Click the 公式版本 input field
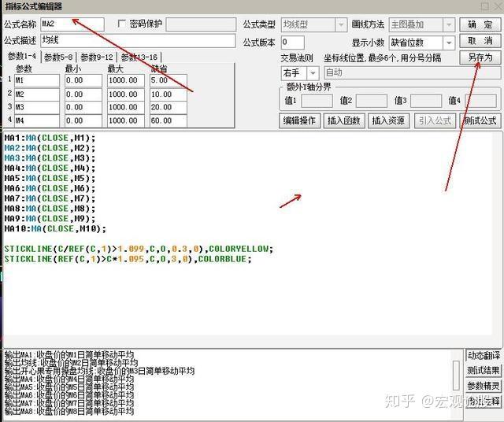Image resolution: width=504 pixels, height=422 pixels. pyautogui.click(x=292, y=43)
